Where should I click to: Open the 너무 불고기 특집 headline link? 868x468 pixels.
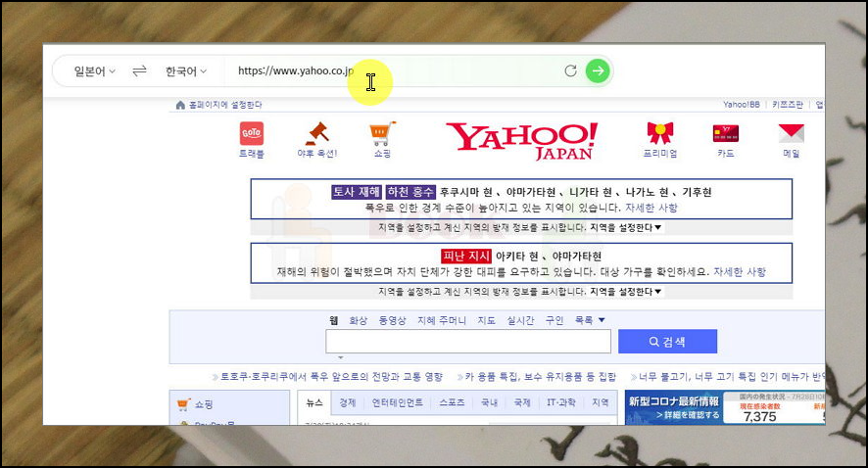pos(731,377)
